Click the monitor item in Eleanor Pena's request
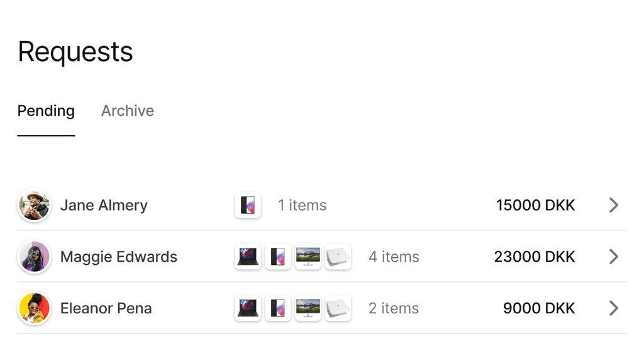 coord(308,308)
